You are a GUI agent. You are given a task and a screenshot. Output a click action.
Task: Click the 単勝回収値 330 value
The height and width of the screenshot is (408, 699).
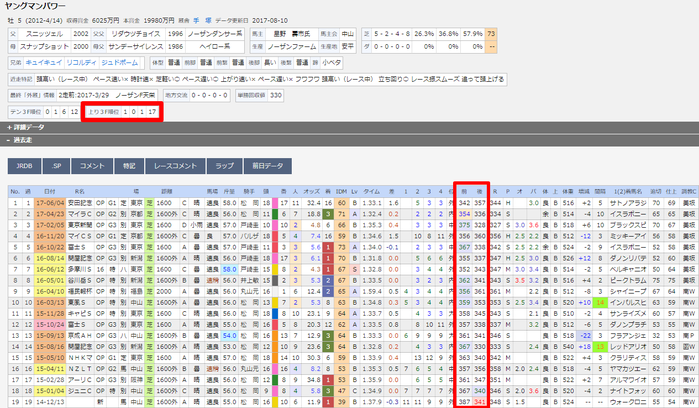pos(275,95)
